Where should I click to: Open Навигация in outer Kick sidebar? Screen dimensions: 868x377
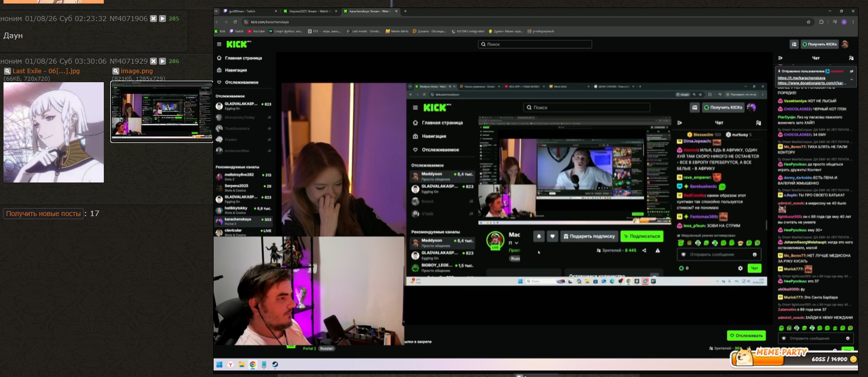pyautogui.click(x=232, y=70)
